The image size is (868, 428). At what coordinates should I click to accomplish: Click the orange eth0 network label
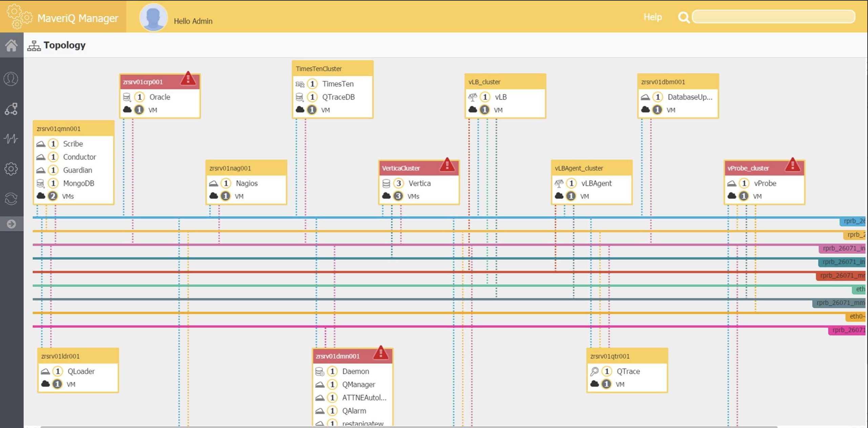pyautogui.click(x=857, y=316)
